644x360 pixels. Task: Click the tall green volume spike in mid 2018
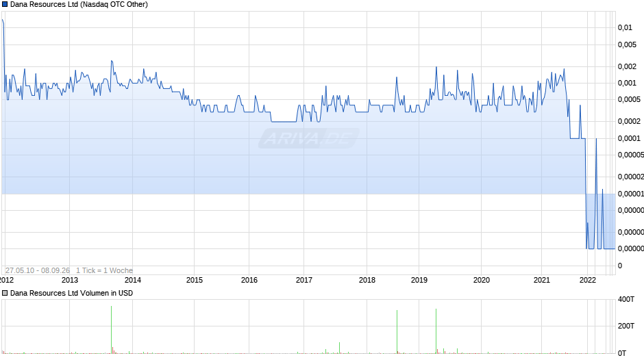point(397,332)
